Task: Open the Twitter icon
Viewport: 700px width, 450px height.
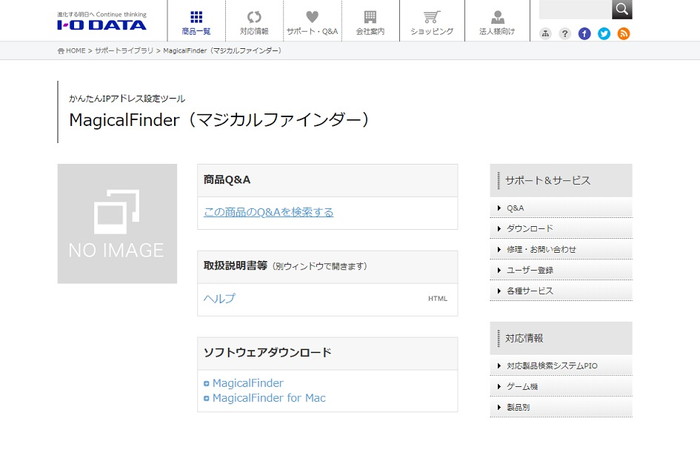Action: click(604, 33)
